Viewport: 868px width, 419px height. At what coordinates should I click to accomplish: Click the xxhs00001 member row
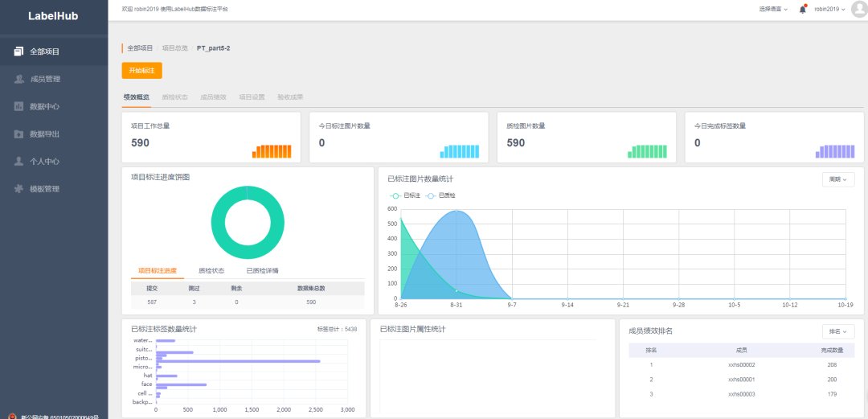point(741,379)
